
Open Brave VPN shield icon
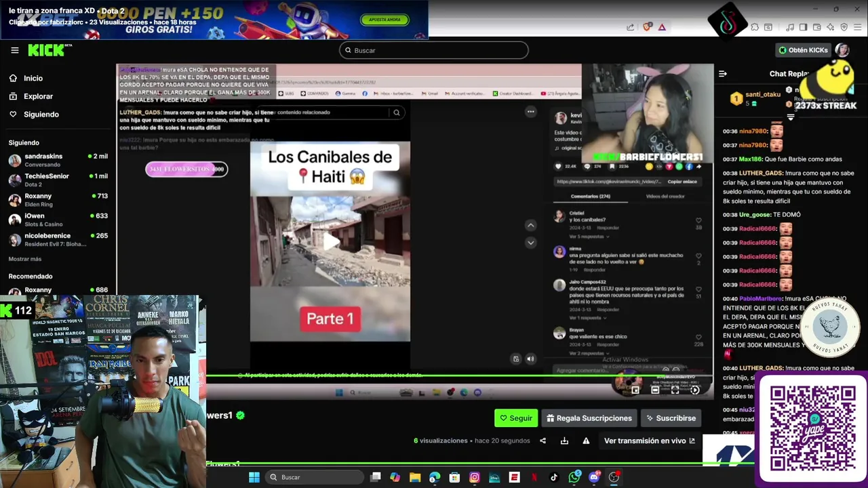coord(844,27)
